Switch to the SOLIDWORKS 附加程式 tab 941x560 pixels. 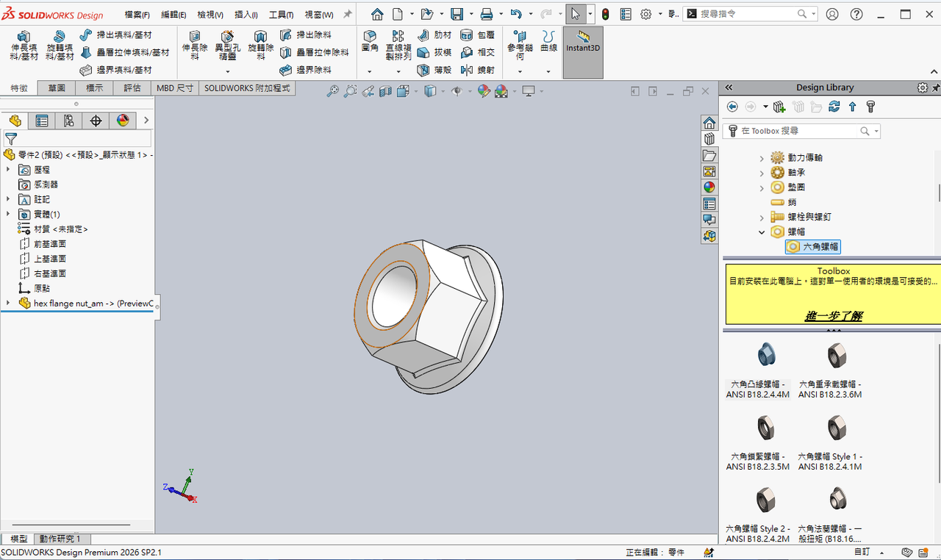[247, 88]
